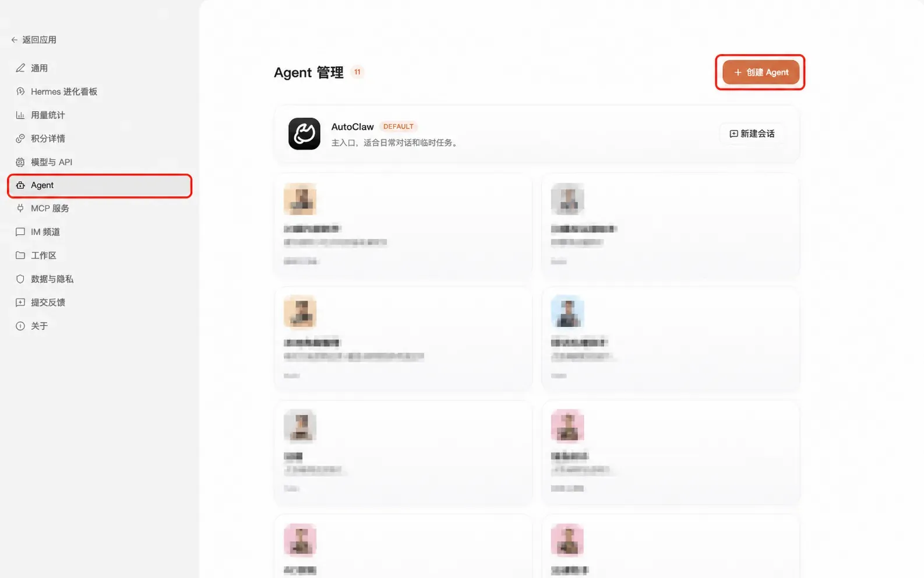The width and height of the screenshot is (924, 578).
Task: Click the plug icon for MCP 服务
Action: tap(20, 208)
